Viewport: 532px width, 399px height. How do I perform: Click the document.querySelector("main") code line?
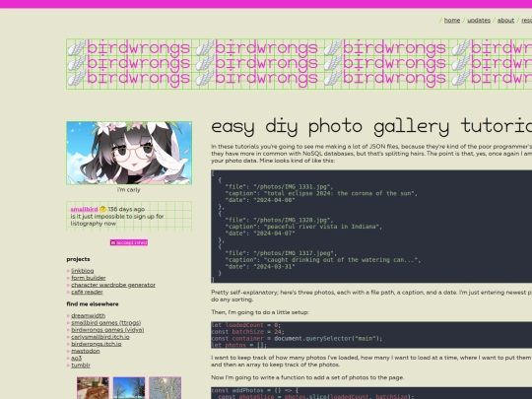coord(297,339)
